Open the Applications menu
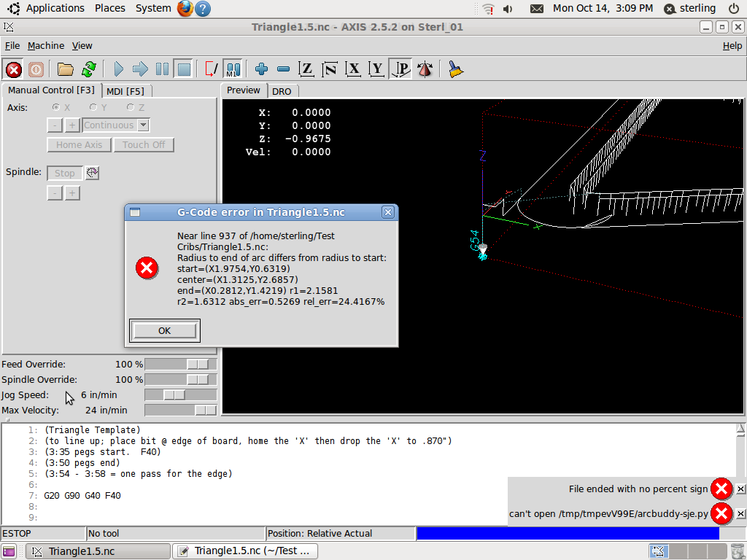This screenshot has height=560, width=747. pyautogui.click(x=55, y=8)
